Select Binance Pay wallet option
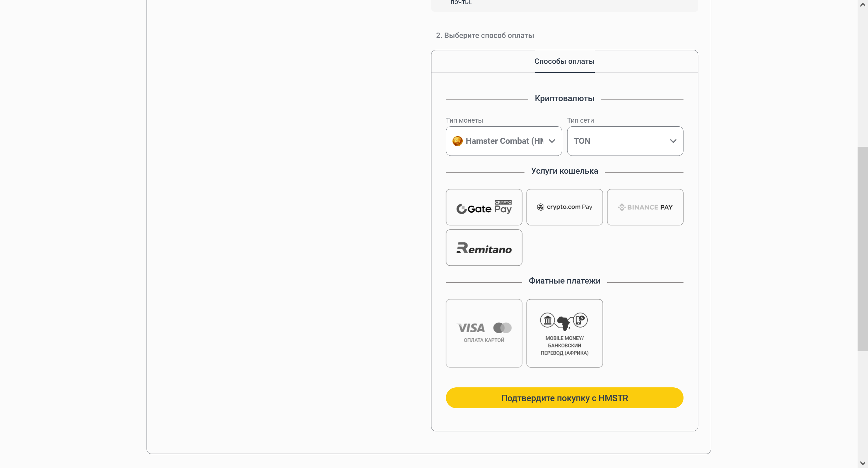Screen dimensions: 868x468 coord(645,207)
